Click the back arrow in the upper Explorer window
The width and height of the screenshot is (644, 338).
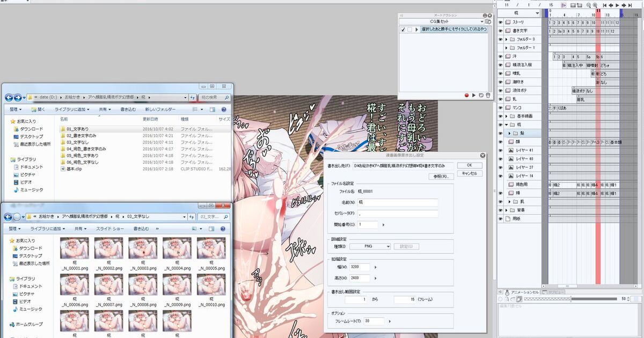[x=9, y=98]
